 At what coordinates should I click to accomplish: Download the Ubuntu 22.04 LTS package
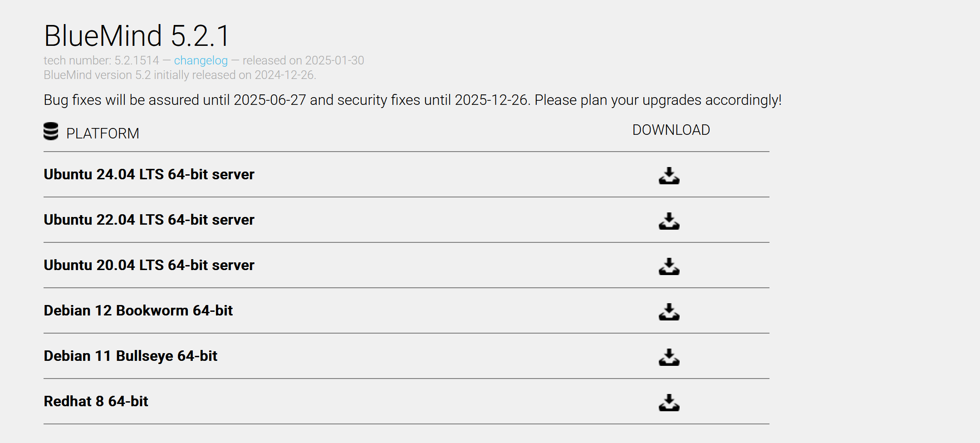pyautogui.click(x=669, y=221)
